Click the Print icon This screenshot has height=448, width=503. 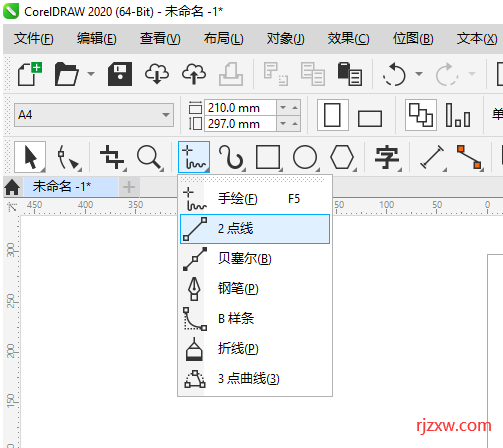pyautogui.click(x=231, y=74)
